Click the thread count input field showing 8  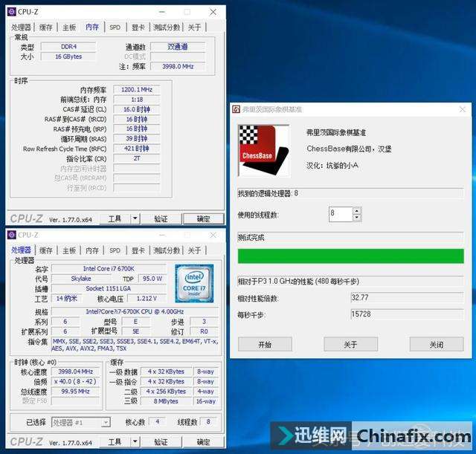tap(341, 214)
